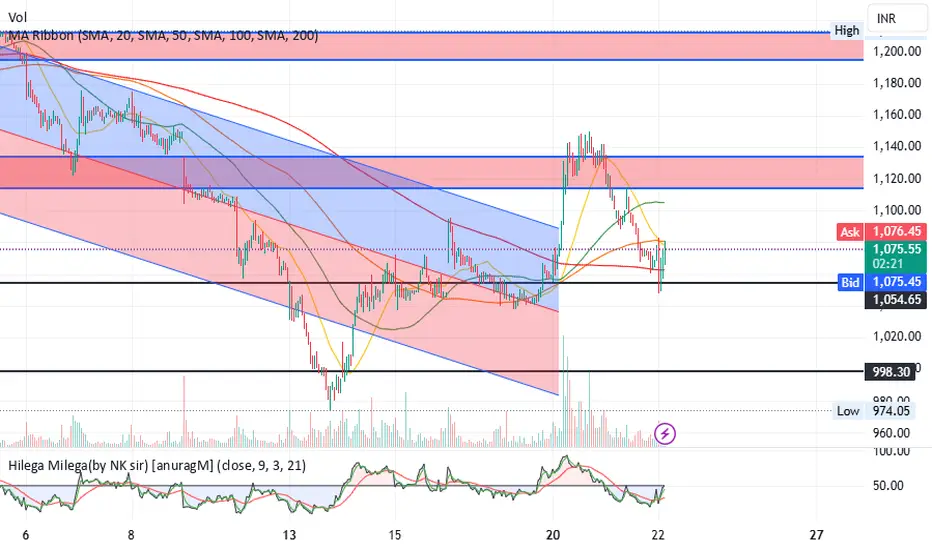This screenshot has width=932, height=550.
Task: Click the 1,020.00 price axis label
Action: pos(896,337)
